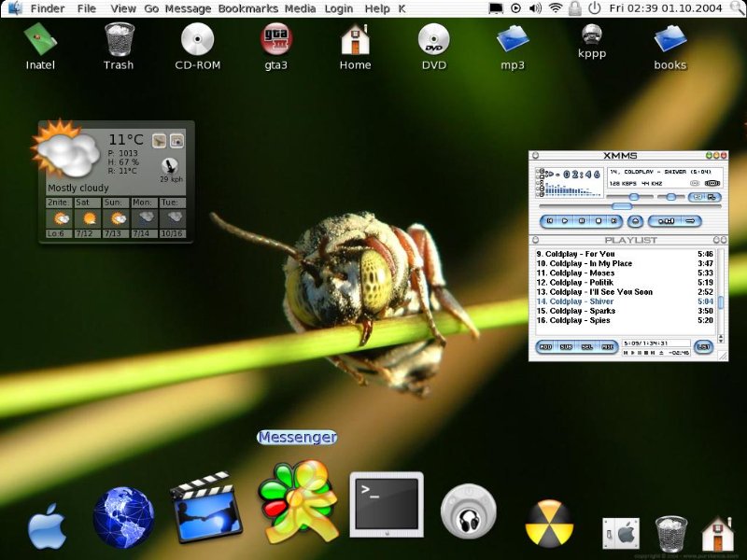The height and width of the screenshot is (560, 747).
Task: Open the File menu
Action: (x=87, y=8)
